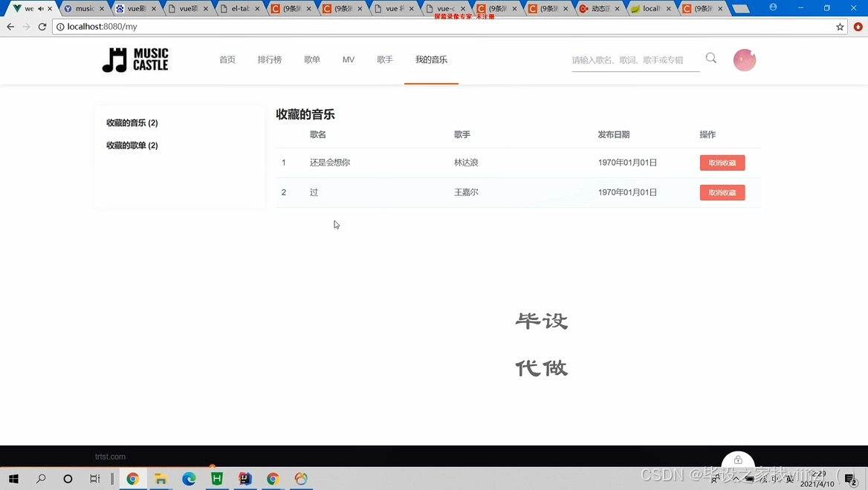The width and height of the screenshot is (868, 490).
Task: Go back using the browser back arrow
Action: pos(10,27)
